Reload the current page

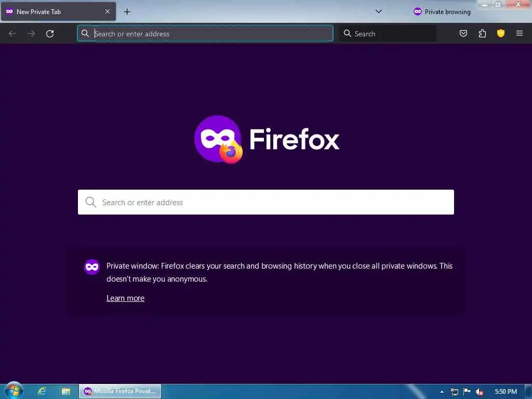[x=50, y=34]
